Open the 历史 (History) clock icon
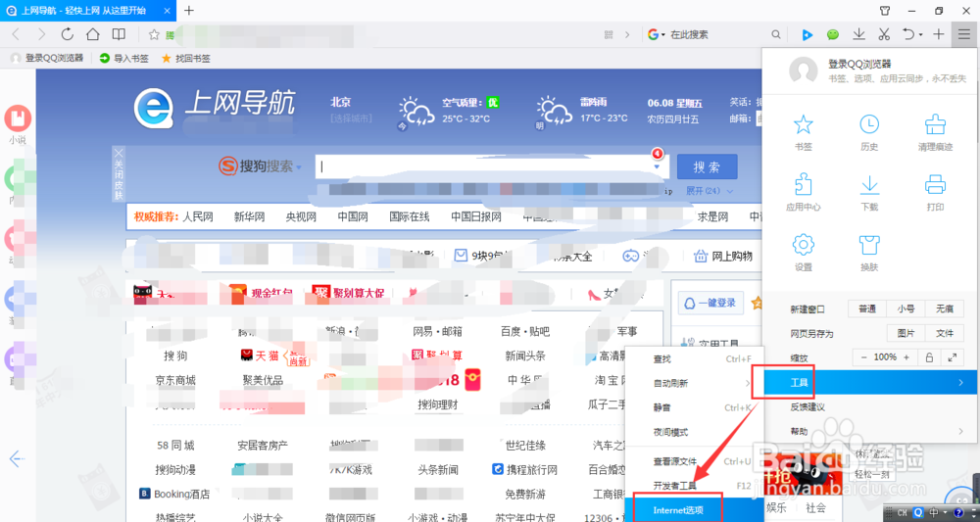The height and width of the screenshot is (522, 980). click(x=869, y=125)
